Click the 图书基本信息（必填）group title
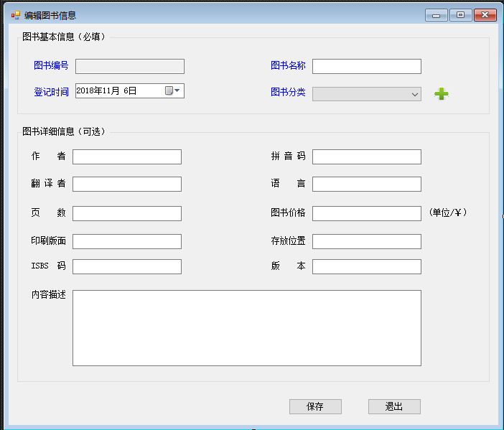 click(x=64, y=37)
